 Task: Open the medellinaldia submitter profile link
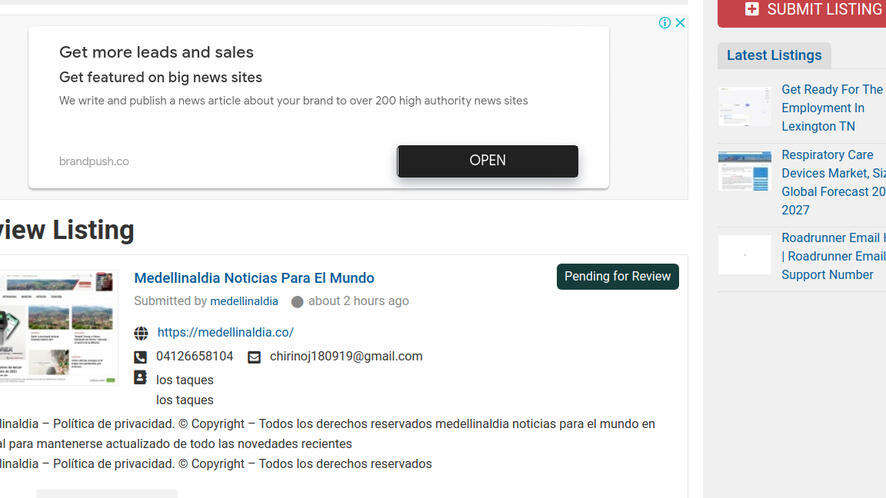click(x=244, y=301)
